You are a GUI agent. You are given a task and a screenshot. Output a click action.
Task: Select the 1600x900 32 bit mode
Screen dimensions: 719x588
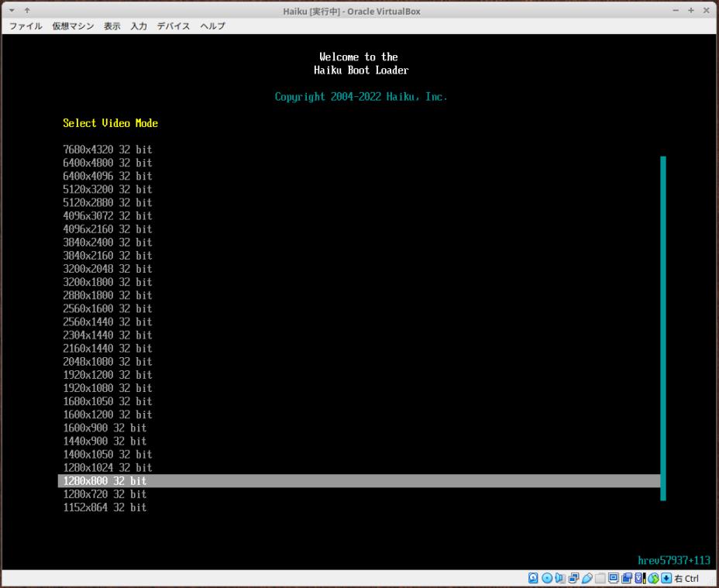(105, 428)
